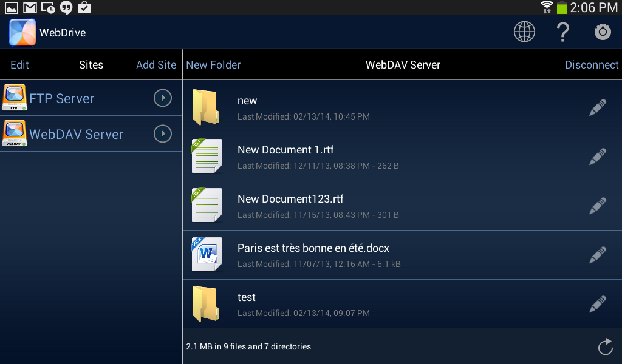Tap the Word docx icon of the Paris file
The width and height of the screenshot is (622, 364).
pos(207,254)
